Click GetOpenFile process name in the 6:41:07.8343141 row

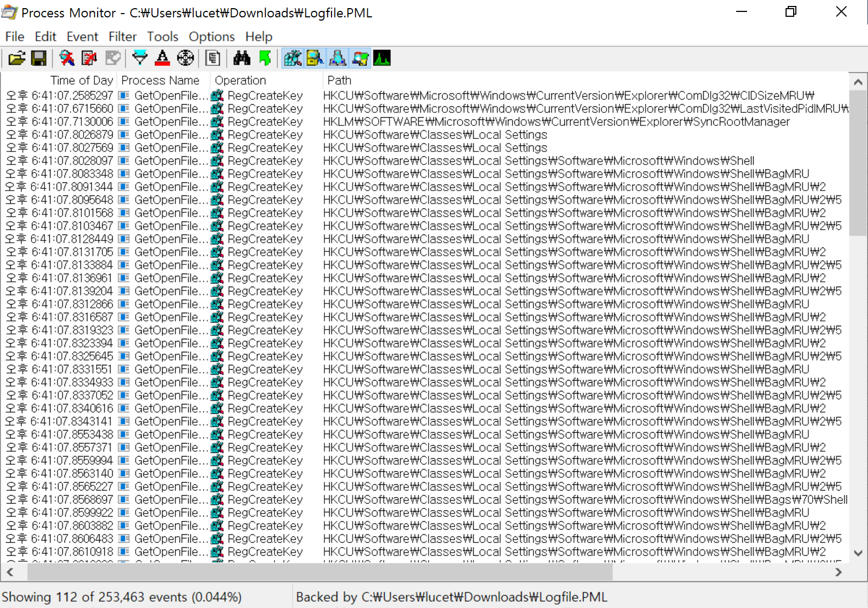coord(171,421)
